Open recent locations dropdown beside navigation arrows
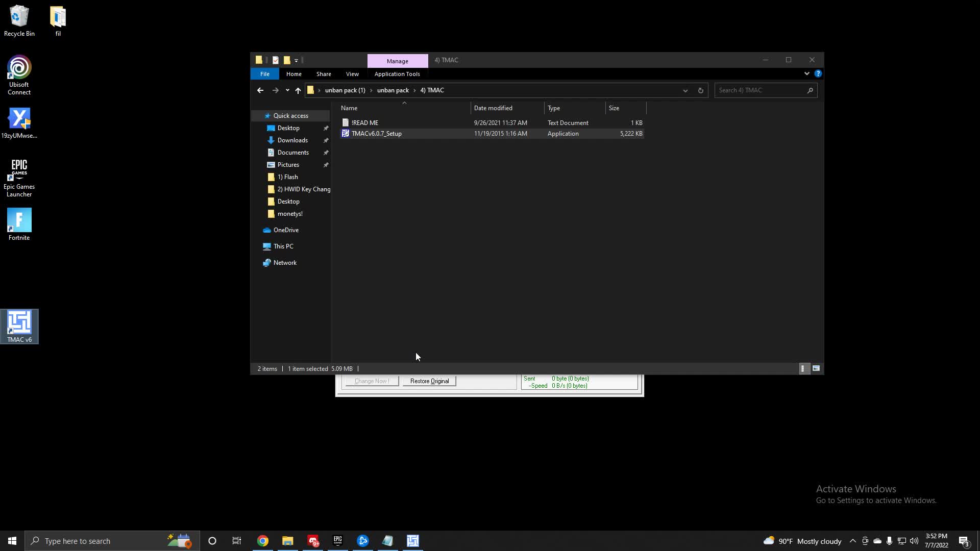 [287, 90]
